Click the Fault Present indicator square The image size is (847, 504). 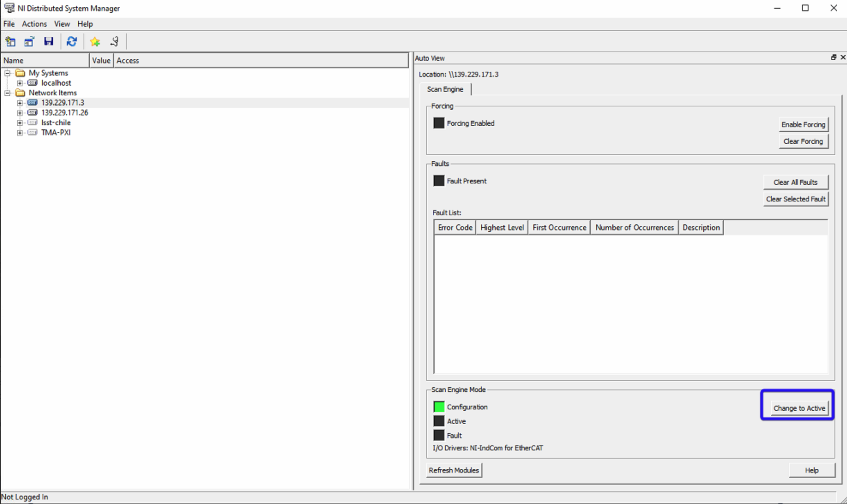click(x=439, y=181)
